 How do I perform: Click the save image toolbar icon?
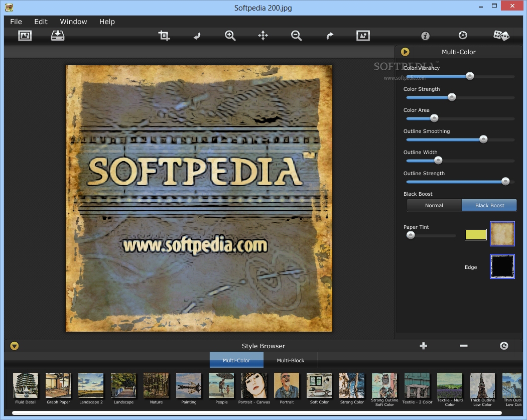pyautogui.click(x=58, y=36)
